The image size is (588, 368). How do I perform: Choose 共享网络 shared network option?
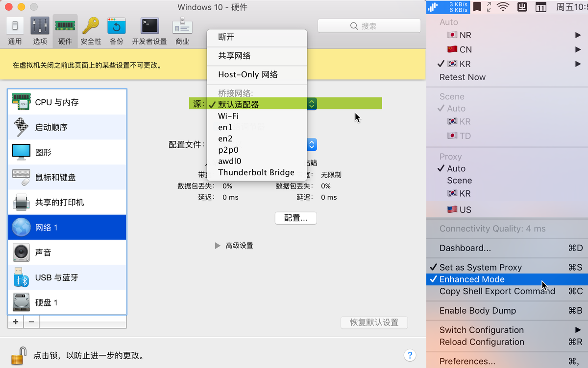point(257,56)
